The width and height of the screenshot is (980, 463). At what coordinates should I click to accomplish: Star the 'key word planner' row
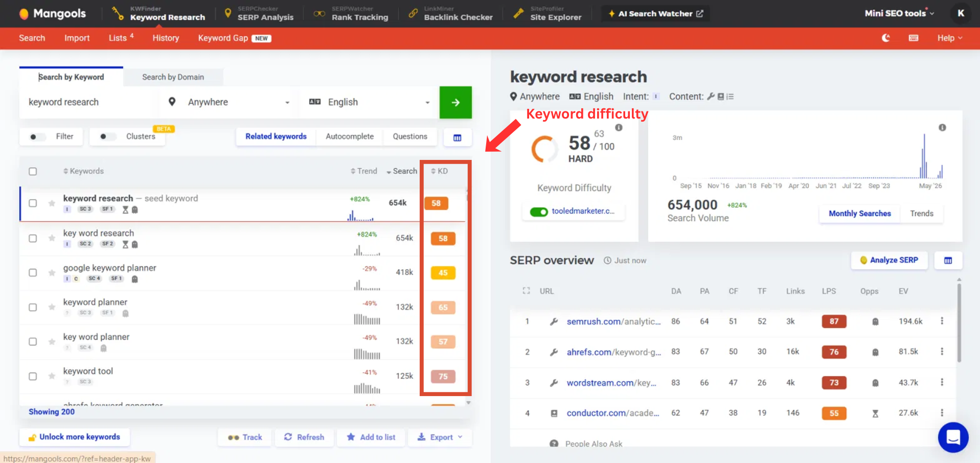(52, 342)
